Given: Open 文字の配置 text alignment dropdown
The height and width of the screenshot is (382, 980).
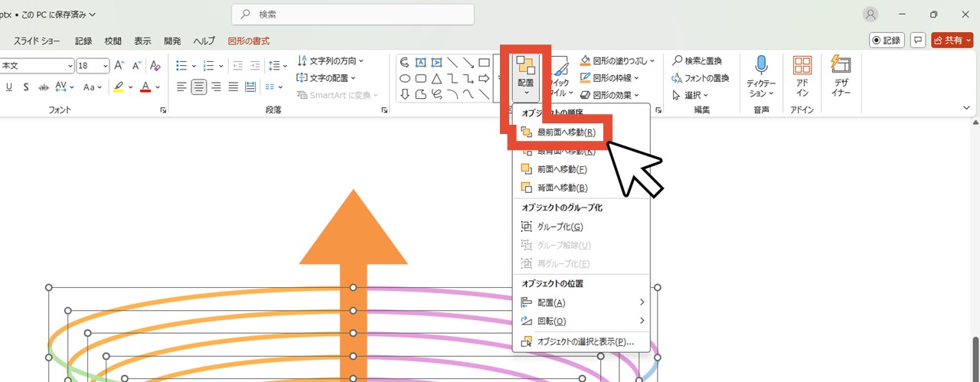Looking at the screenshot, I should [x=326, y=78].
